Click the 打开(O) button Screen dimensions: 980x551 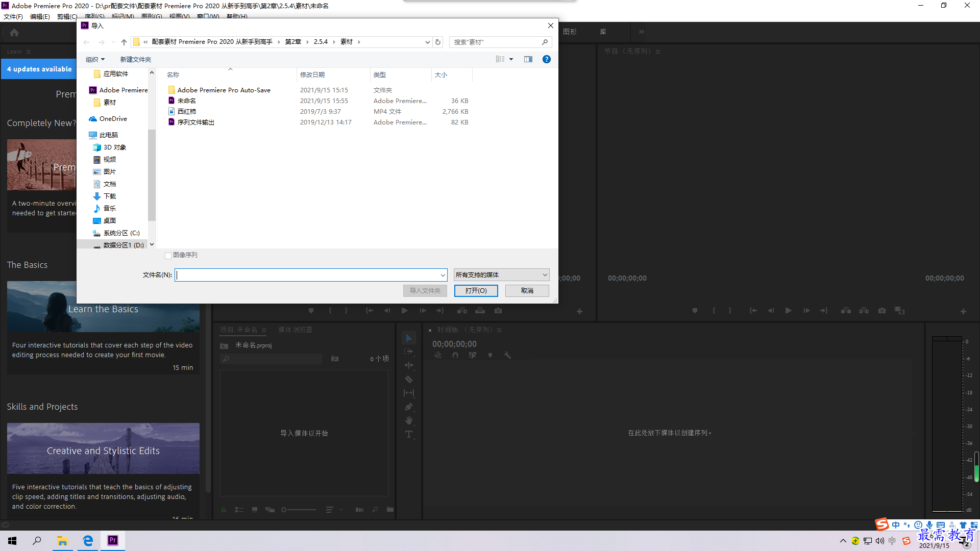[x=476, y=291]
